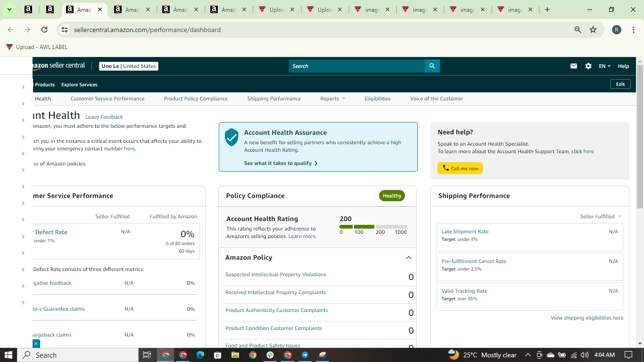Screen dimensions: 644x362
Task: Open Product Condition Customer Complaints link
Action: (x=273, y=328)
